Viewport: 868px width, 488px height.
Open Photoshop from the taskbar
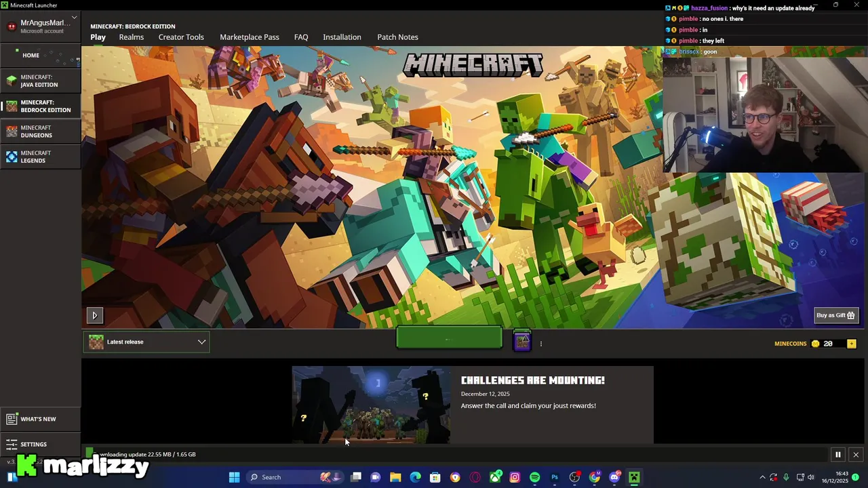point(555,477)
